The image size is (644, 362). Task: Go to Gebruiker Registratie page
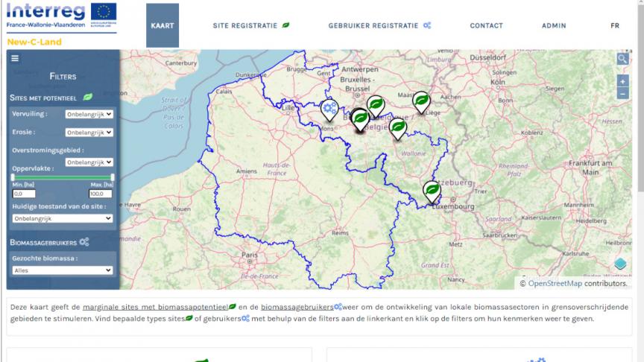click(379, 25)
